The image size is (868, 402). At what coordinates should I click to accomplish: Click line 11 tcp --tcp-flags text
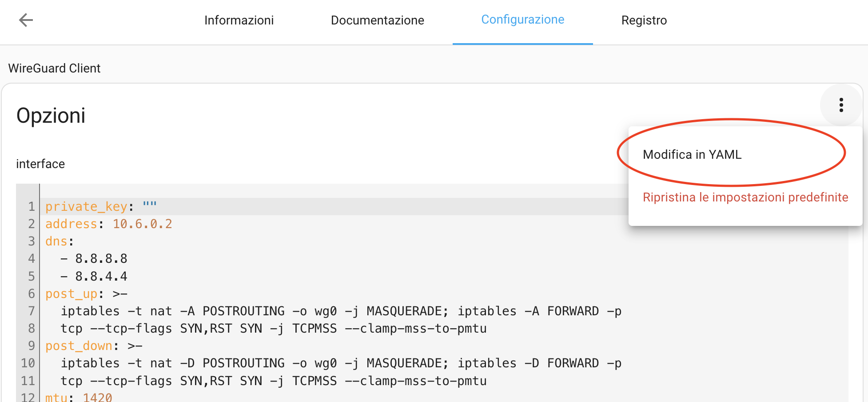tap(274, 381)
